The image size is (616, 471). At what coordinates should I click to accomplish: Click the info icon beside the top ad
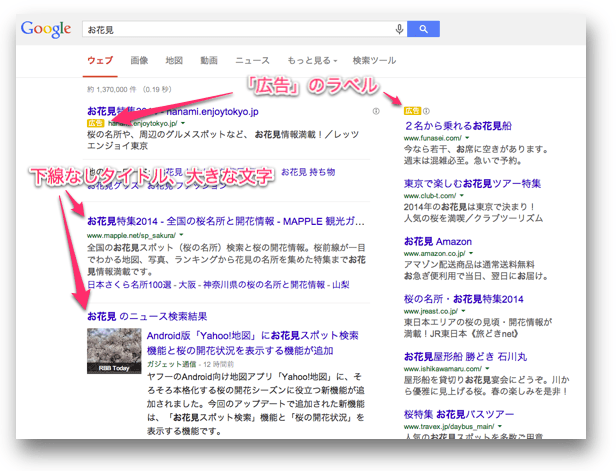pyautogui.click(x=376, y=112)
